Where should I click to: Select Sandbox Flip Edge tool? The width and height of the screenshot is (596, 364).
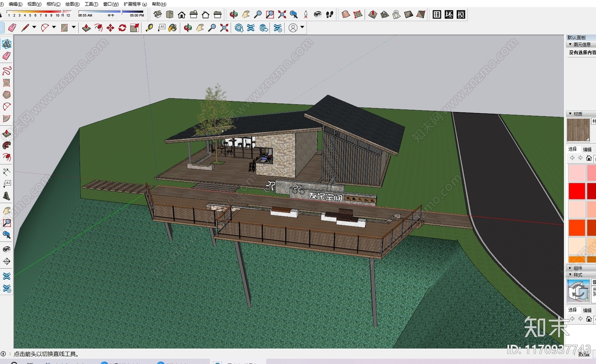[x=421, y=15]
